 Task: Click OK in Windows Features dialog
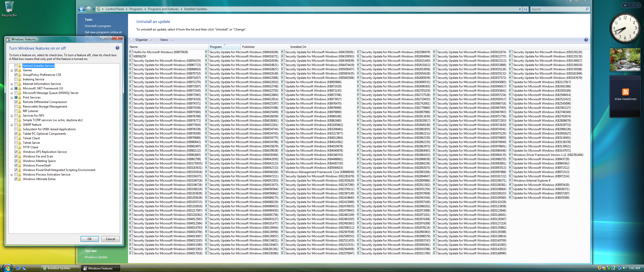pos(90,239)
